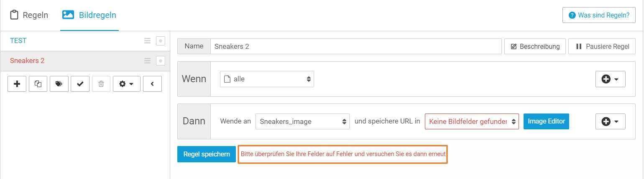
Task: Toggle status indicator of Sneakers 2 rule
Action: (x=161, y=61)
